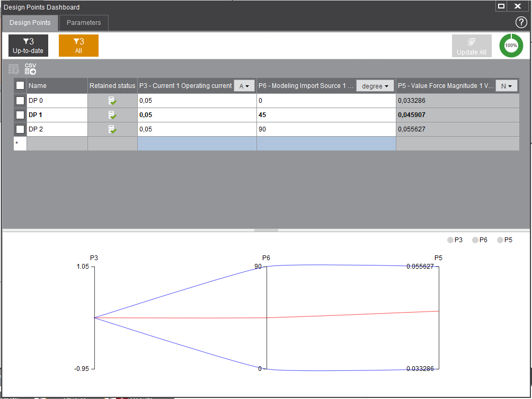Open the N unit dropdown for P5

(507, 86)
